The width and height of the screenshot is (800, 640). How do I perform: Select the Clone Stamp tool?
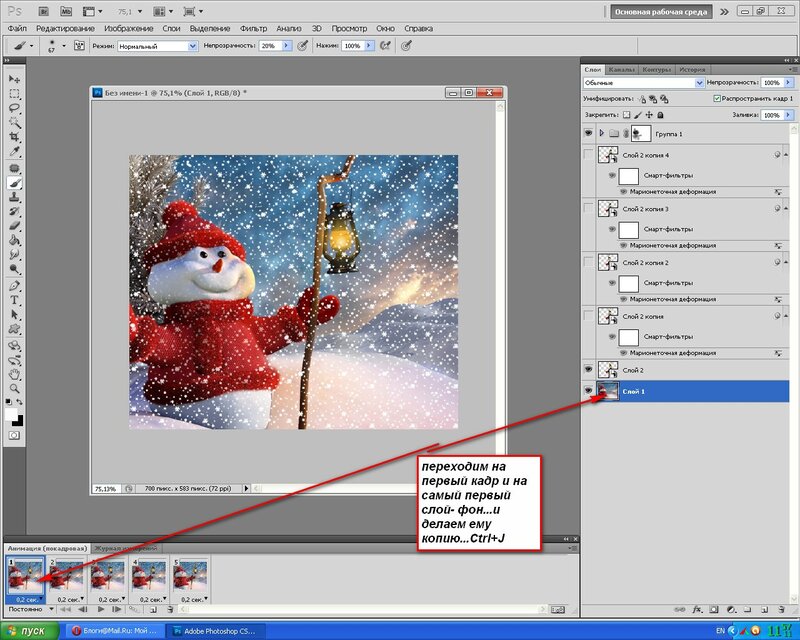point(14,197)
